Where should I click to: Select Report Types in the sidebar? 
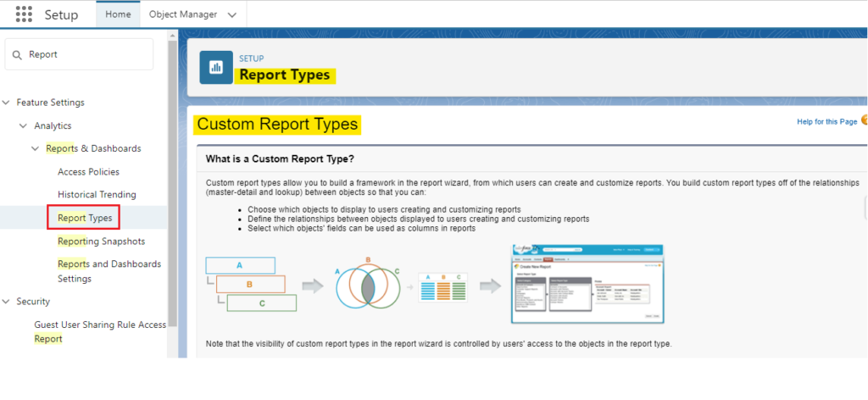click(x=84, y=218)
